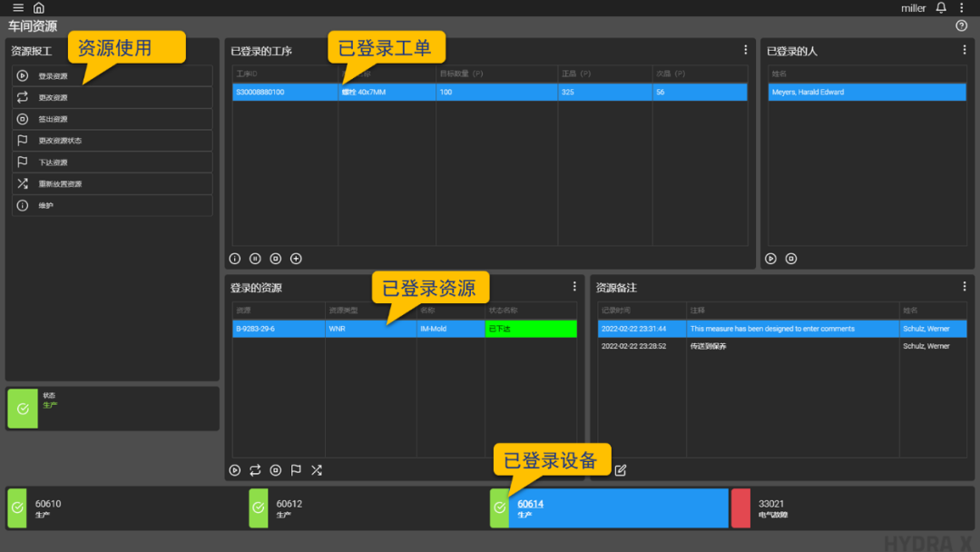
Task: Click the info icon under 已登录的工序 table
Action: point(235,259)
